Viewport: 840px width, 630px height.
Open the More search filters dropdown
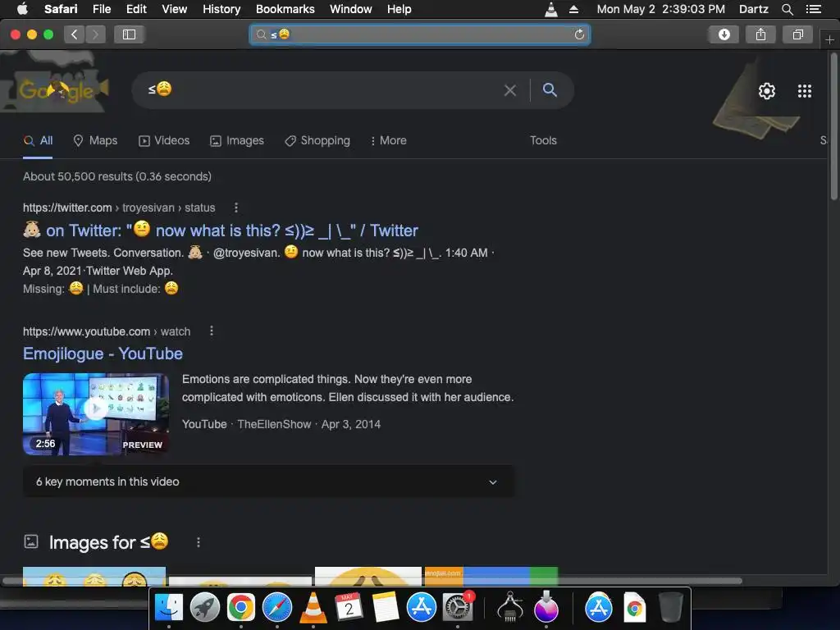point(388,140)
